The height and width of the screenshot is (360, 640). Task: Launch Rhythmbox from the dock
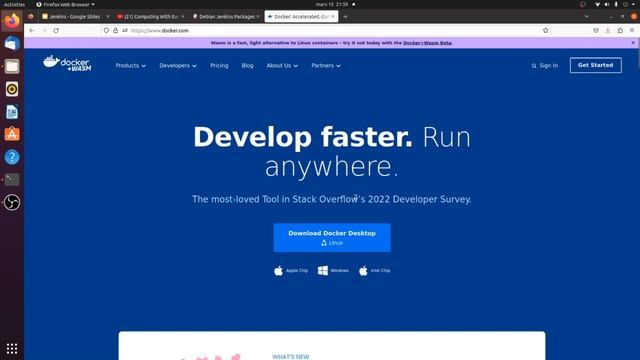tap(12, 89)
